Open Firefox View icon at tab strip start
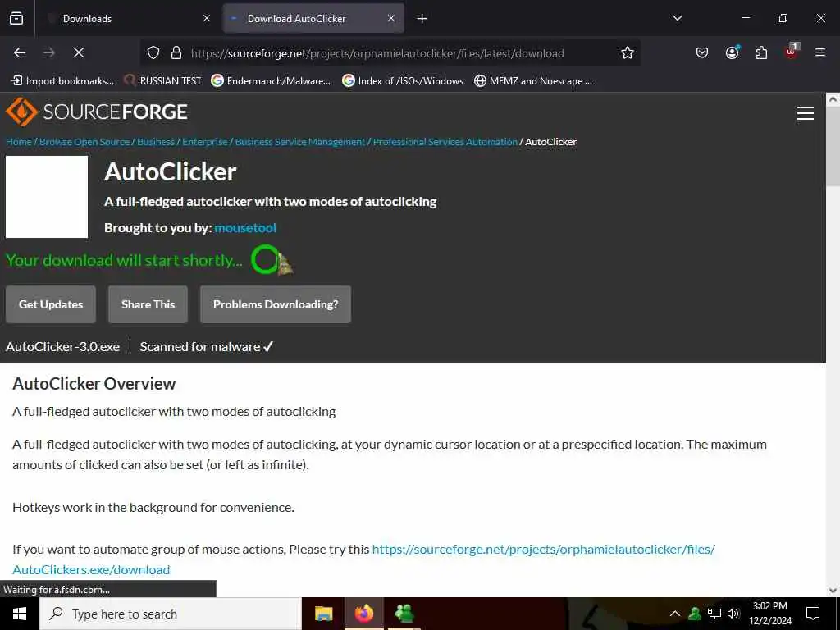 pyautogui.click(x=16, y=18)
